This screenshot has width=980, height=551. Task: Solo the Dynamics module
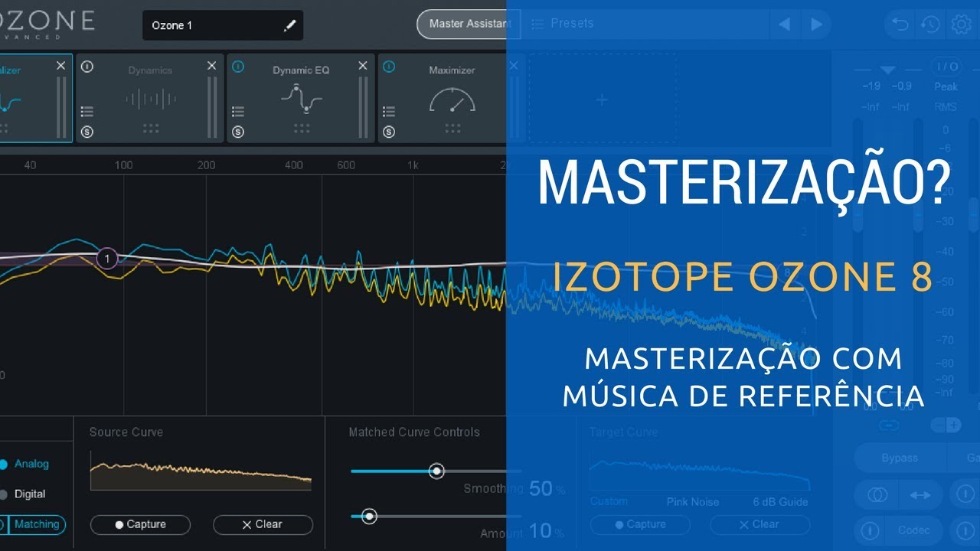click(87, 132)
